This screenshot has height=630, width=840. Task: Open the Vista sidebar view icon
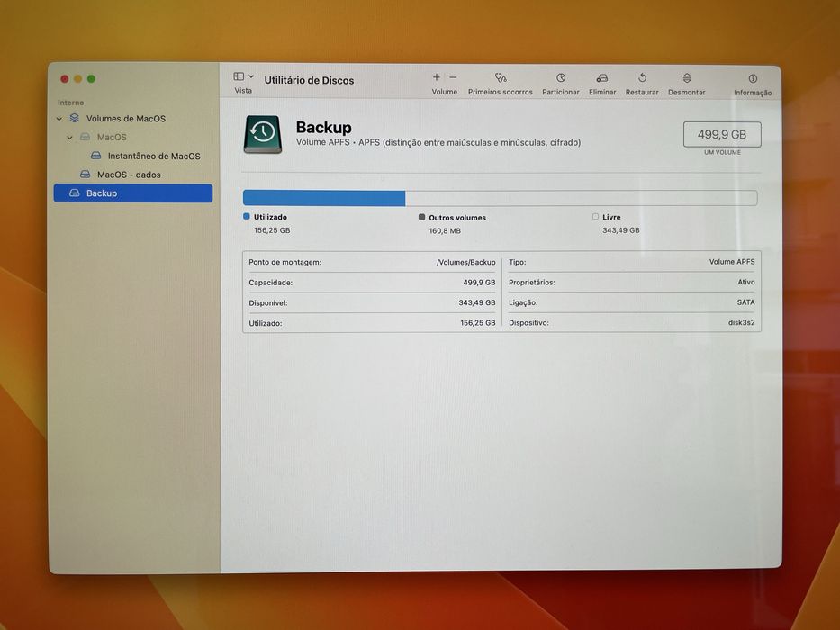[x=239, y=76]
